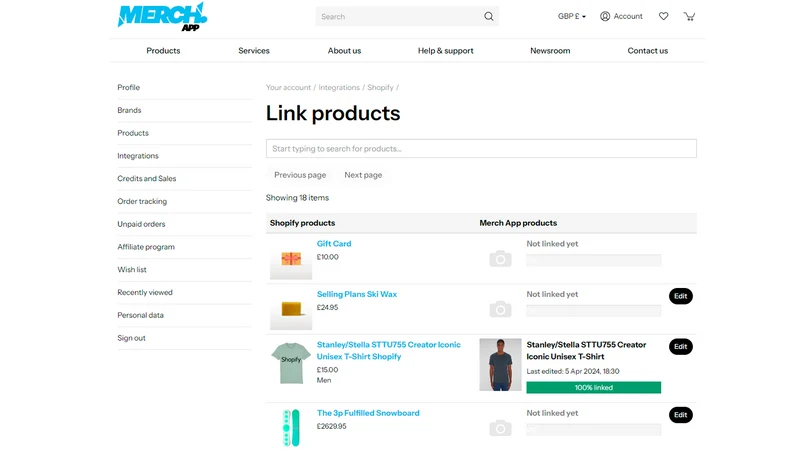Open Help & support menu

(445, 51)
